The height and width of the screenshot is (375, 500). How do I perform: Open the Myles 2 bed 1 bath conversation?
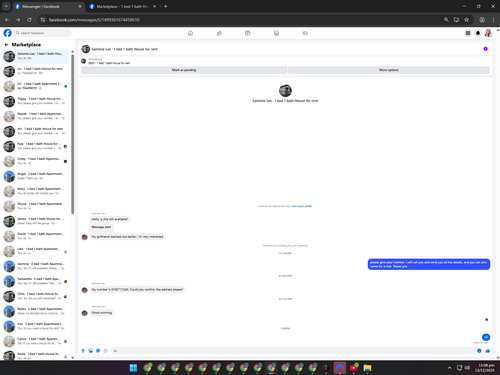tap(35, 311)
